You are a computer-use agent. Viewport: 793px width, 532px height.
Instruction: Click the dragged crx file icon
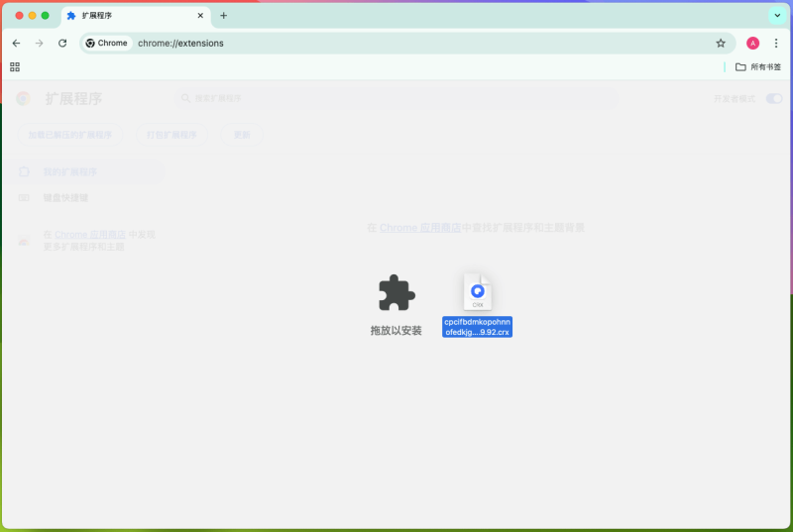click(x=478, y=291)
